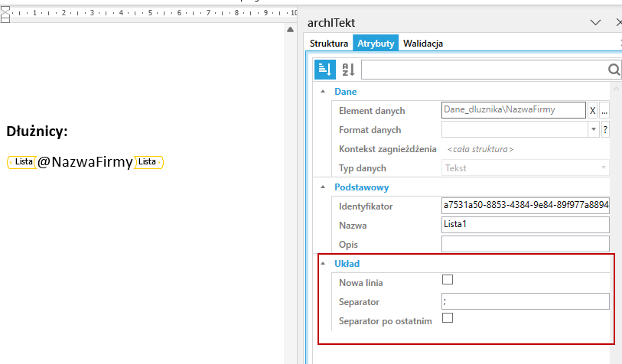Enable the Nowa linia checkbox
622x364 pixels.
[448, 280]
